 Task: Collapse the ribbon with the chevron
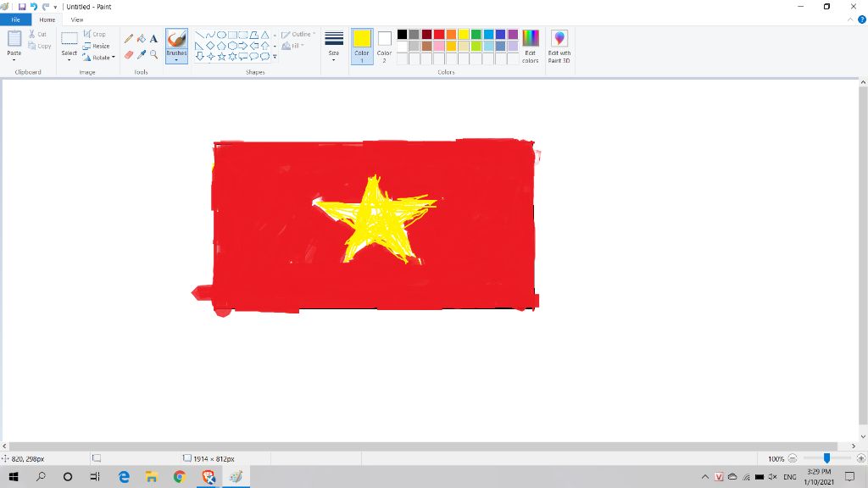pos(851,19)
